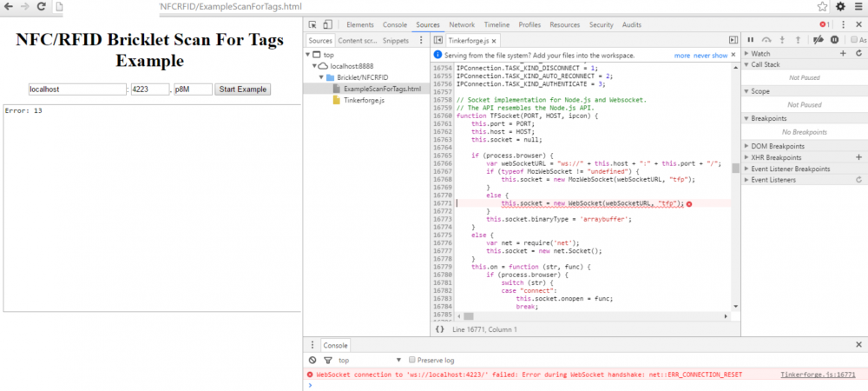The width and height of the screenshot is (868, 391).
Task: Pretty print the source with {} icon
Action: pos(439,329)
